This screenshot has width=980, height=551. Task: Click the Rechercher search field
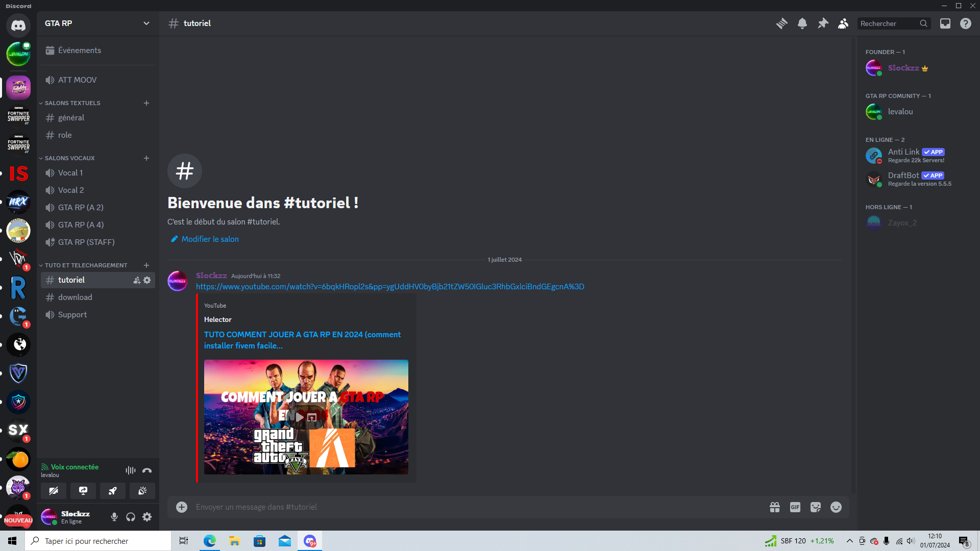click(x=894, y=23)
